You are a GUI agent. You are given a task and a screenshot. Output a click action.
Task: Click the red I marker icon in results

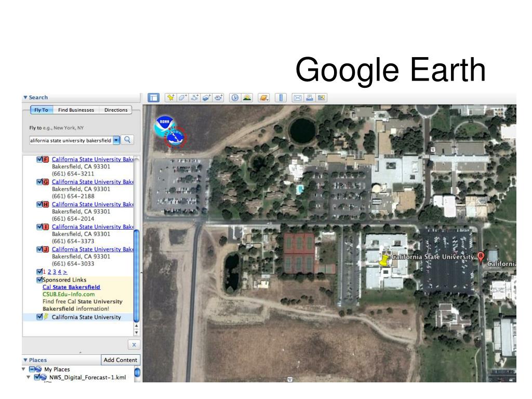[46, 227]
